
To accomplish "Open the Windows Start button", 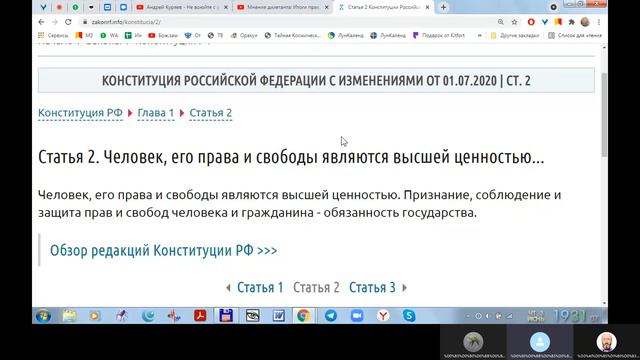I will (x=43, y=316).
